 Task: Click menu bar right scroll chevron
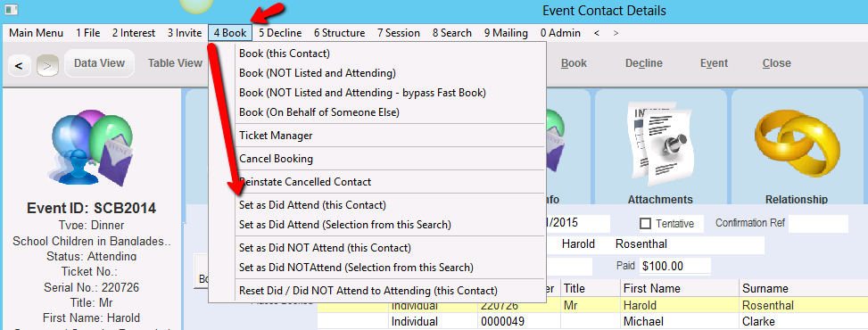(x=616, y=33)
